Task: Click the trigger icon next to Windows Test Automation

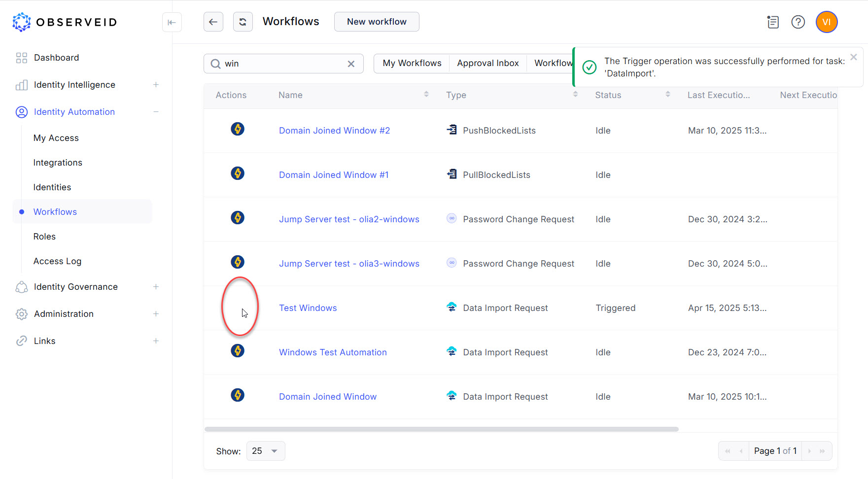Action: [238, 351]
